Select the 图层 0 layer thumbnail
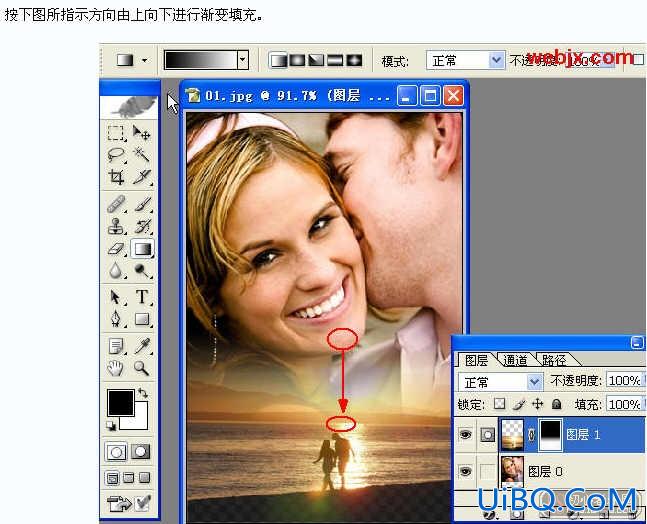Image resolution: width=647 pixels, height=524 pixels. (512, 472)
